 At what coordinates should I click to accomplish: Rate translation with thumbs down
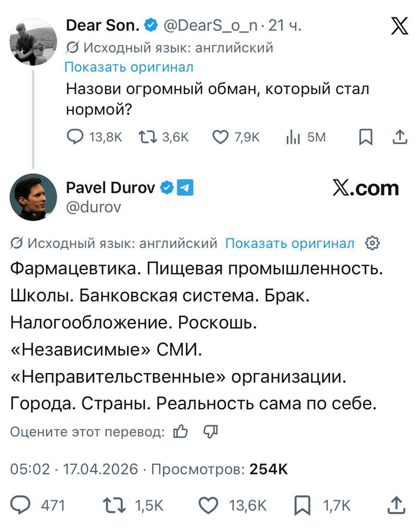[x=210, y=431]
